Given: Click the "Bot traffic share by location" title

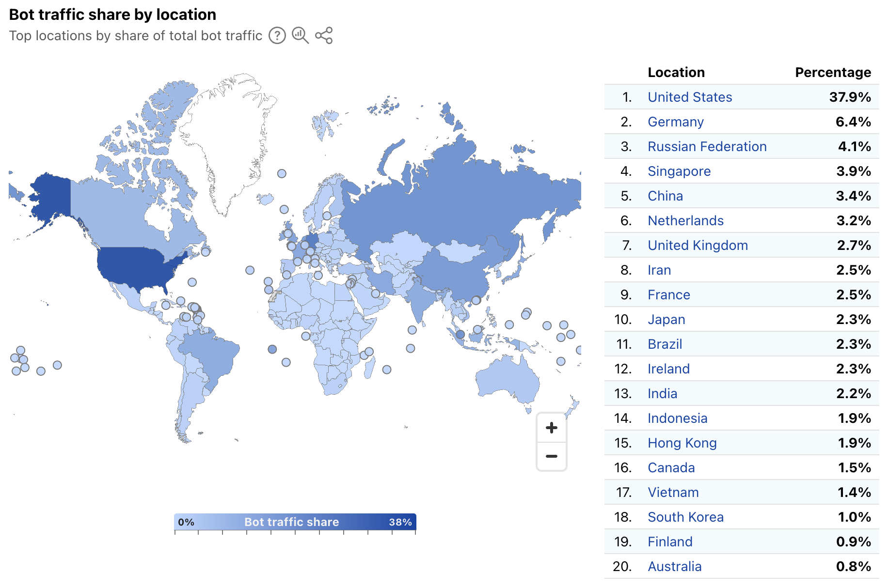Looking at the screenshot, I should (x=112, y=15).
